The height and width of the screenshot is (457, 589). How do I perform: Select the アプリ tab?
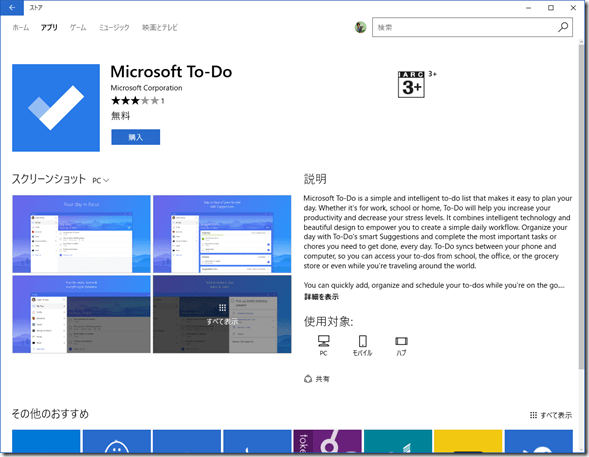pos(49,27)
